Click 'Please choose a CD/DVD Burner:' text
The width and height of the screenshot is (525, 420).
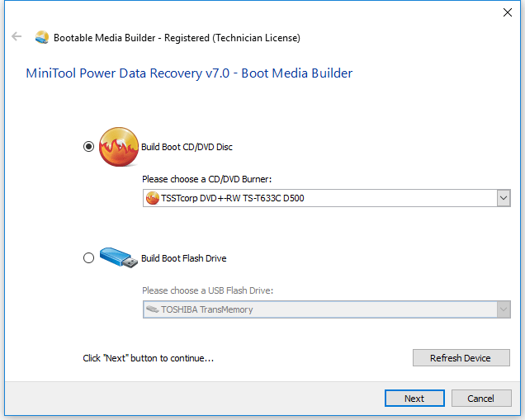pyautogui.click(x=206, y=179)
